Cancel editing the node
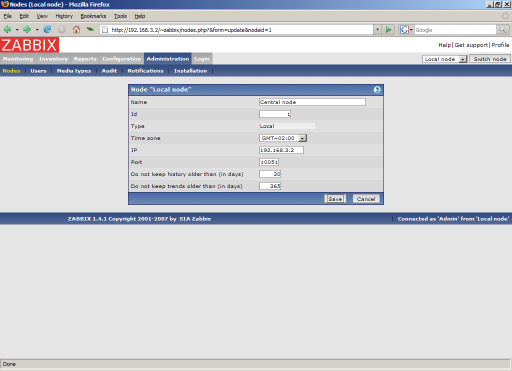The height and width of the screenshot is (371, 512). (x=366, y=199)
